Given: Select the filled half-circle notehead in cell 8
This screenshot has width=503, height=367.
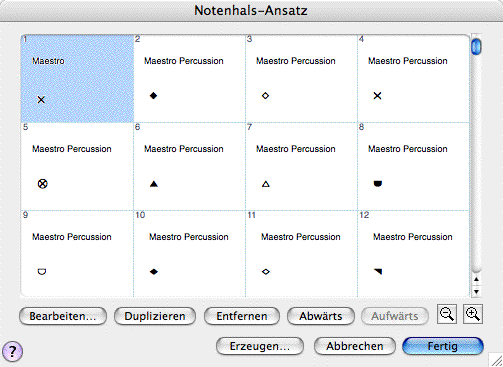Looking at the screenshot, I should pyautogui.click(x=378, y=183).
